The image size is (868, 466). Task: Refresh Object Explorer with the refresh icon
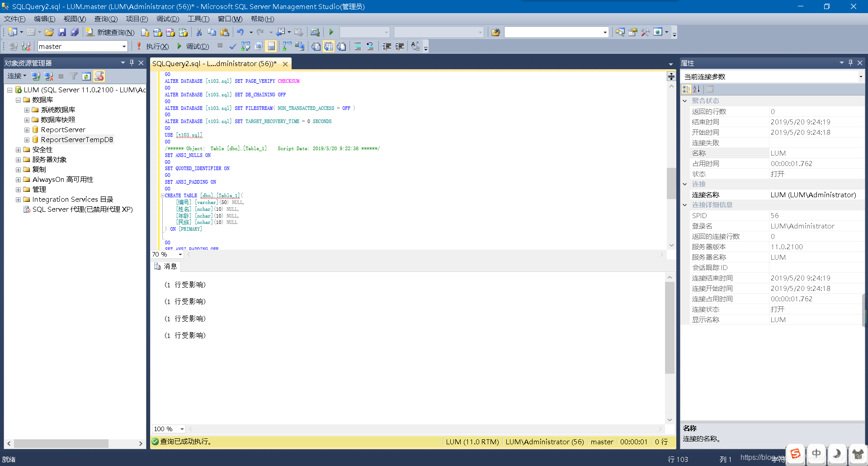click(86, 76)
